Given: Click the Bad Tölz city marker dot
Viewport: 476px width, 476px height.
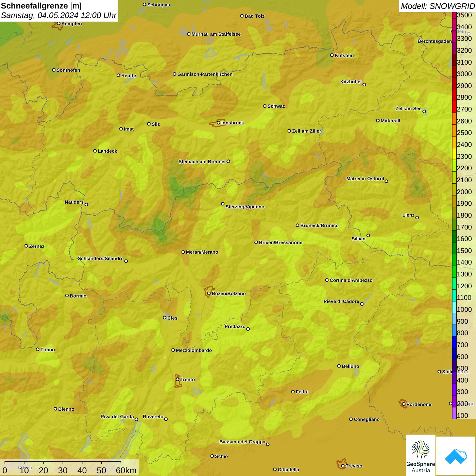Looking at the screenshot, I should pos(242,16).
